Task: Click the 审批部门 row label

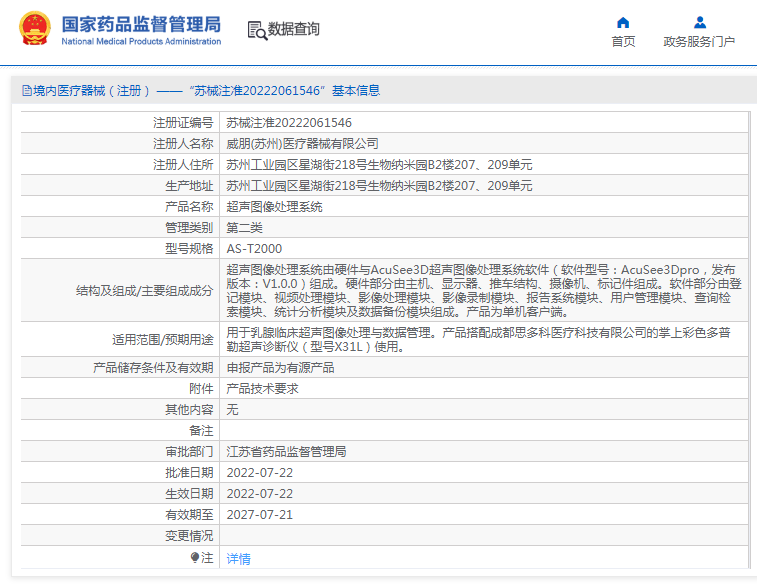Action: [189, 451]
